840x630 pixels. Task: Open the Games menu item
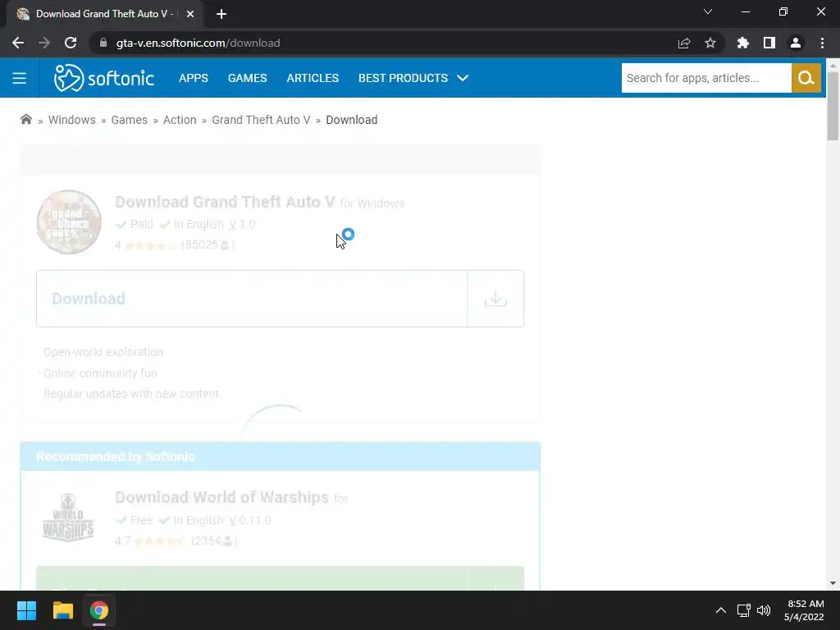tap(247, 78)
